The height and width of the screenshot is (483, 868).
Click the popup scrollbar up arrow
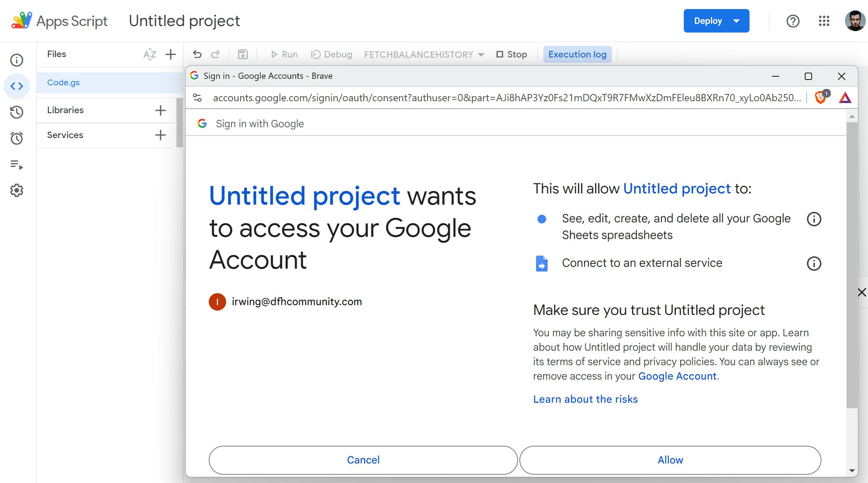[x=852, y=116]
